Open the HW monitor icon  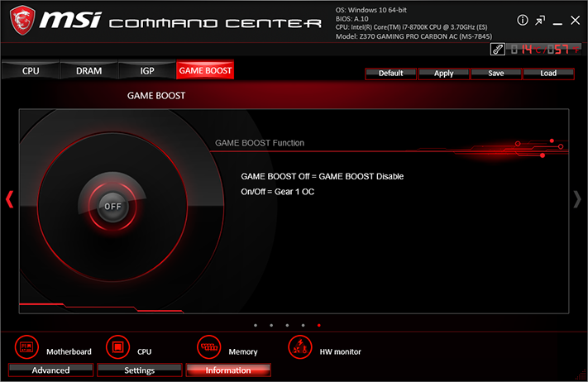click(300, 347)
